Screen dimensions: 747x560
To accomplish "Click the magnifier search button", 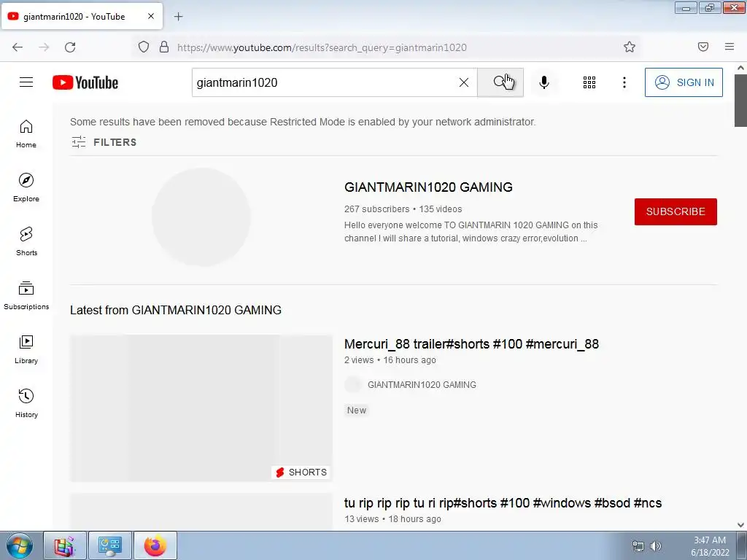I will [x=500, y=82].
